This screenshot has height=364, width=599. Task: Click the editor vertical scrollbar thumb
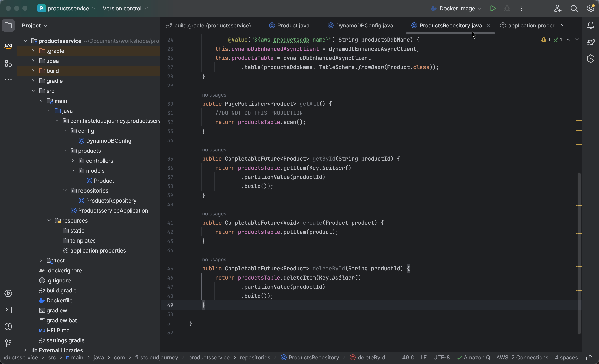click(579, 253)
